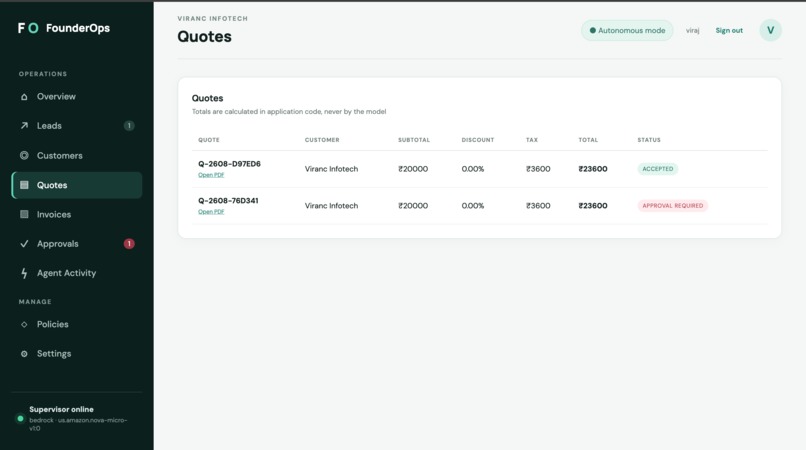Go to the Leads section
Screen dimensions: 806x450
(x=77, y=125)
